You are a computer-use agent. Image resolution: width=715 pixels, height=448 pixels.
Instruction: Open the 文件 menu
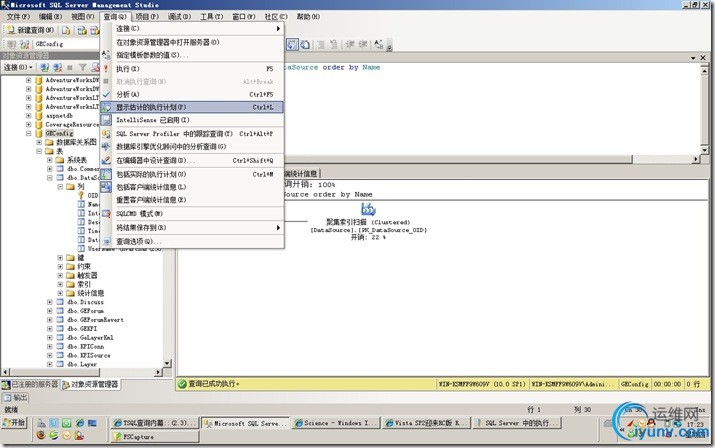click(18, 16)
